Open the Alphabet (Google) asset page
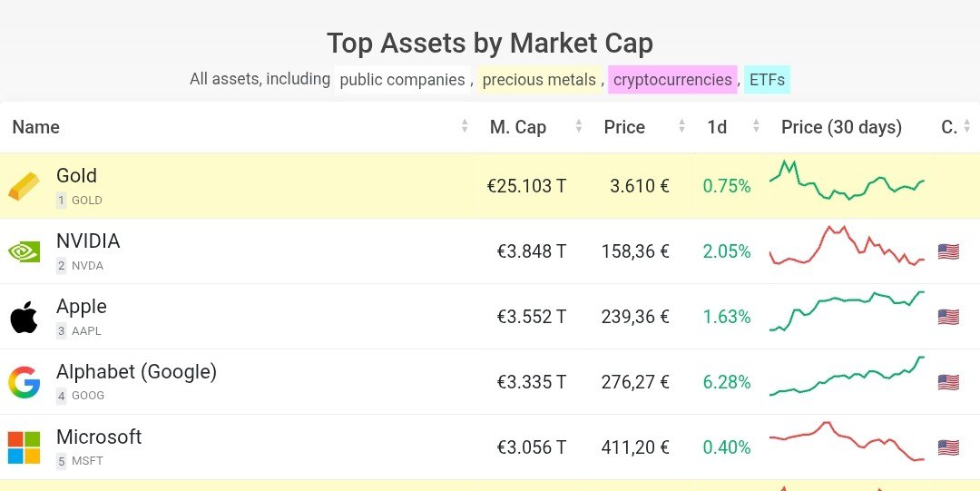Screen dimensions: 980x491 [x=136, y=372]
